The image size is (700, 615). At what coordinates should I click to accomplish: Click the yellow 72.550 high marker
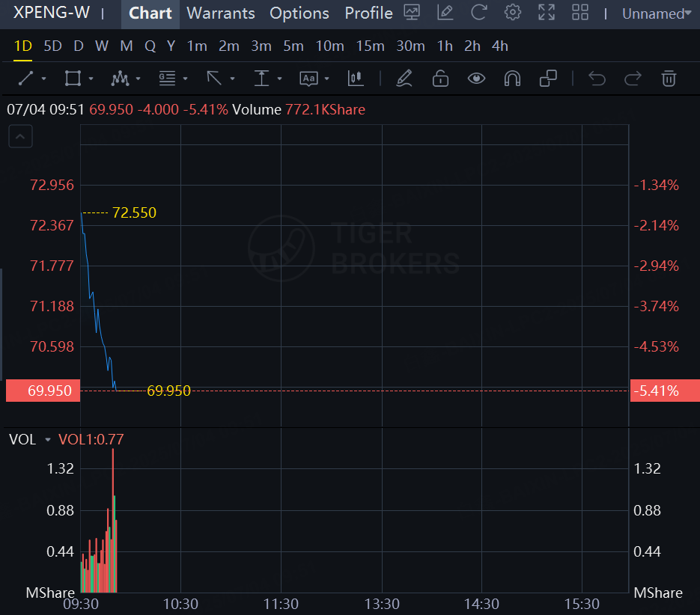click(x=134, y=212)
